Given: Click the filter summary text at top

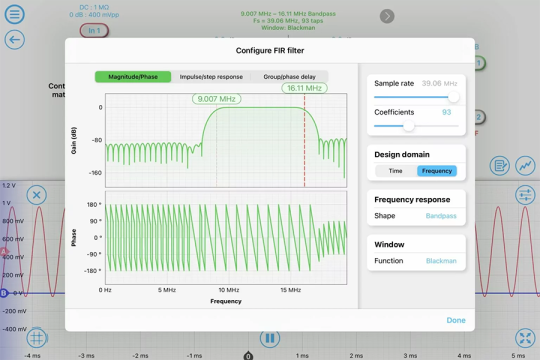Looking at the screenshot, I should tap(288, 21).
